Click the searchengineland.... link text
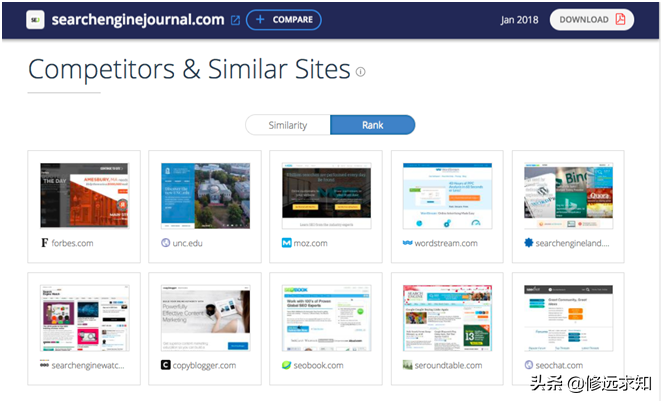The height and width of the screenshot is (403, 663). 573,243
